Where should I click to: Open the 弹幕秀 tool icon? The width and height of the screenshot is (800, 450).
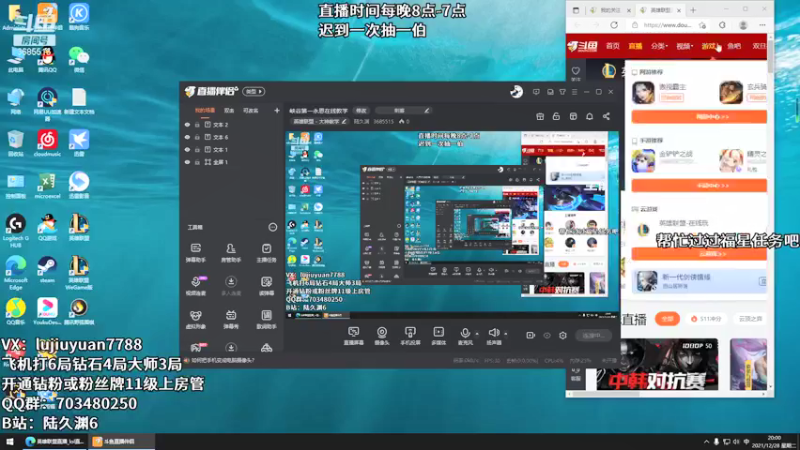(231, 319)
